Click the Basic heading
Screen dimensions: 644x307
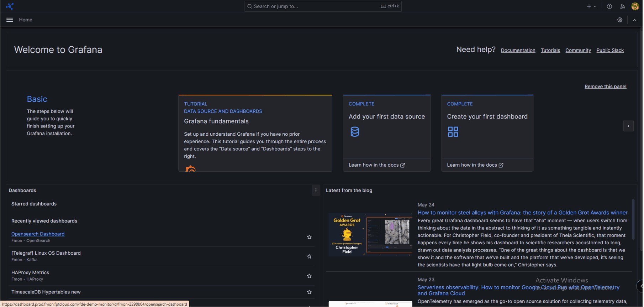37,99
